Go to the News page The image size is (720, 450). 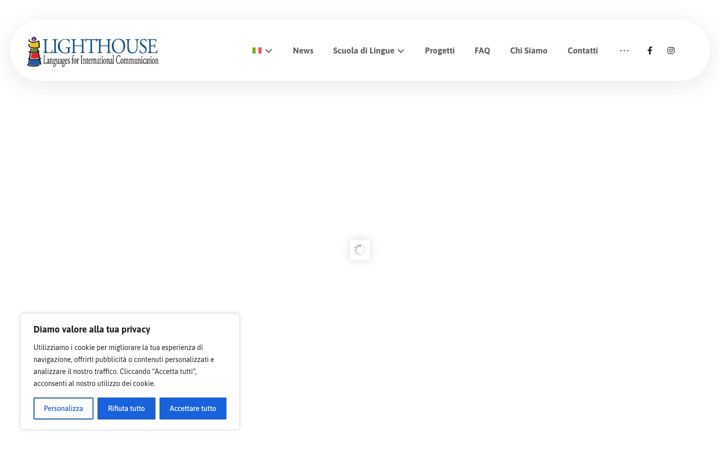point(303,51)
